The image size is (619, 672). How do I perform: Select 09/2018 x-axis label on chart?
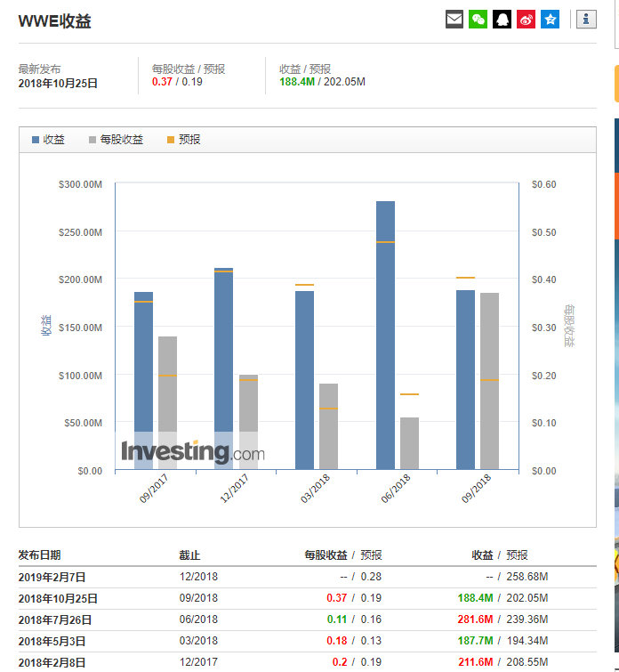point(476,489)
